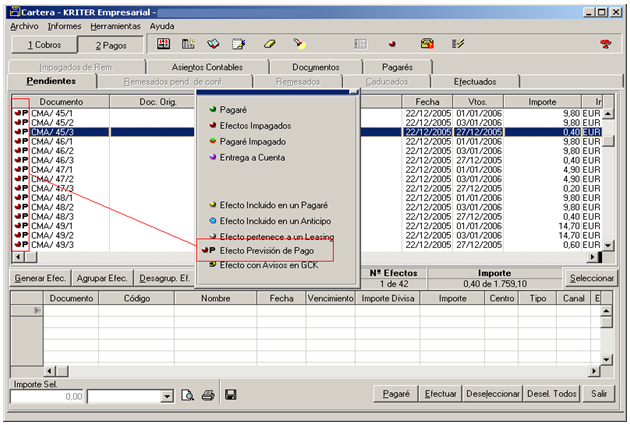Open the Archivo menu
Viewport: 630px width, 425px height.
(x=24, y=26)
